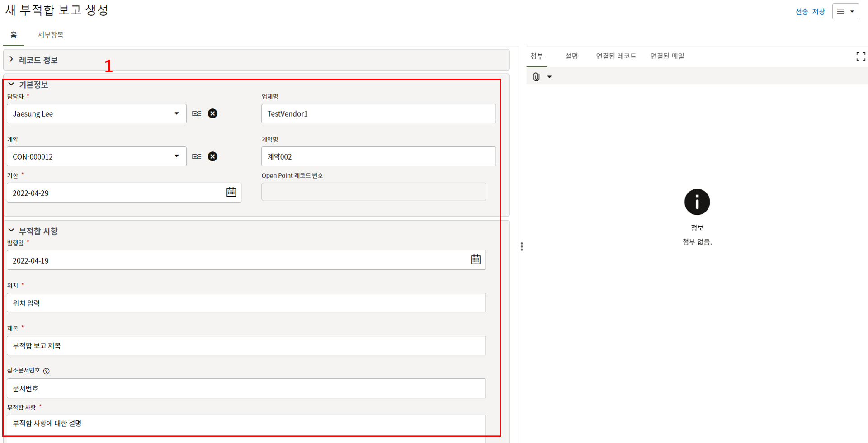Collapse the 부적합 사항 section
This screenshot has height=443, width=868.
(11, 231)
